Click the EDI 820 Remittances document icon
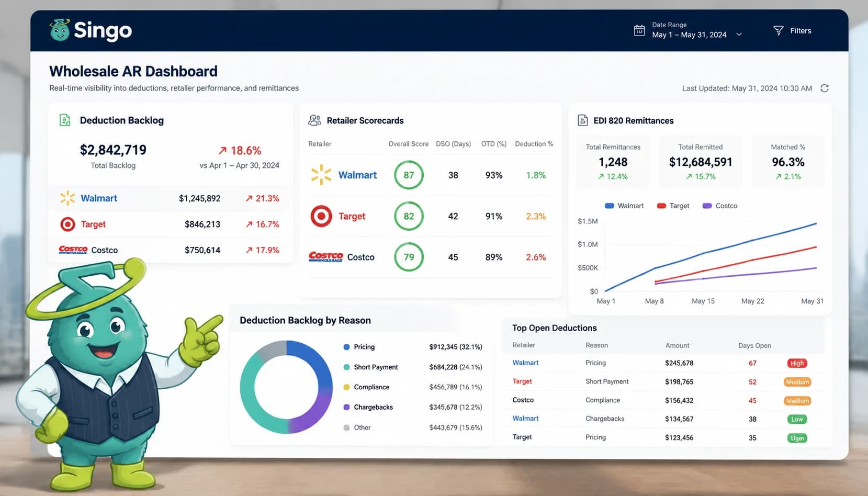The image size is (868, 496). tap(582, 120)
